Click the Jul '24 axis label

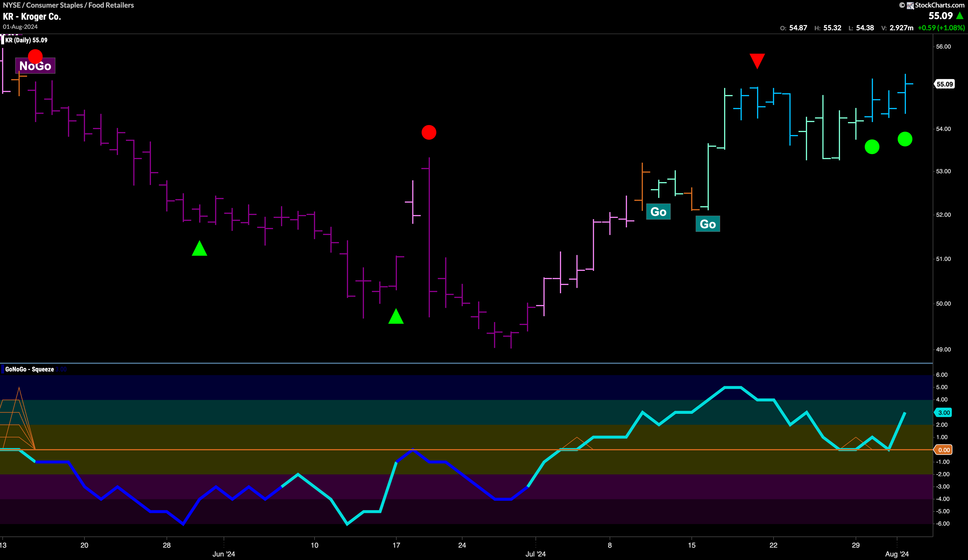pyautogui.click(x=535, y=554)
